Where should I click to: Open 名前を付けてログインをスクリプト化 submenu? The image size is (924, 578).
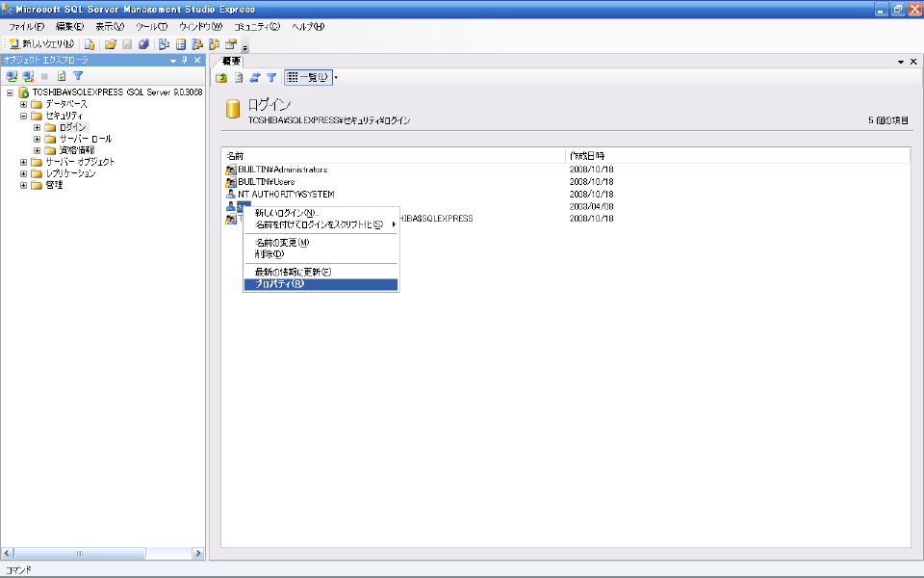coord(321,224)
